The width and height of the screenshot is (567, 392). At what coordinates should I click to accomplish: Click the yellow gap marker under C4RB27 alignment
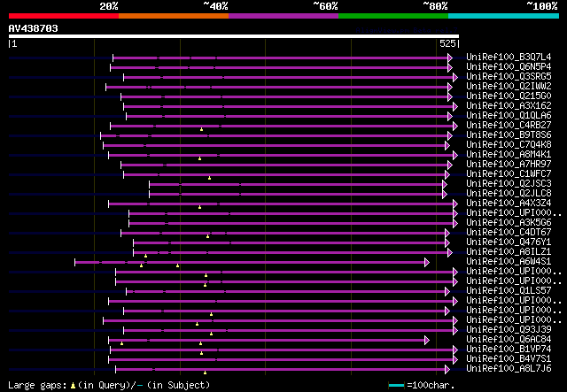coord(201,129)
